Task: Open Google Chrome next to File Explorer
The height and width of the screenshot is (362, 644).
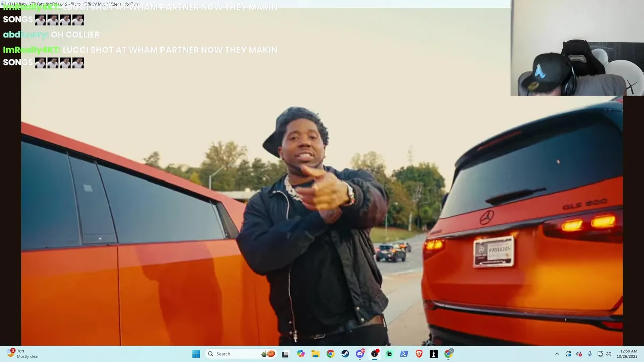Action: coord(330,354)
